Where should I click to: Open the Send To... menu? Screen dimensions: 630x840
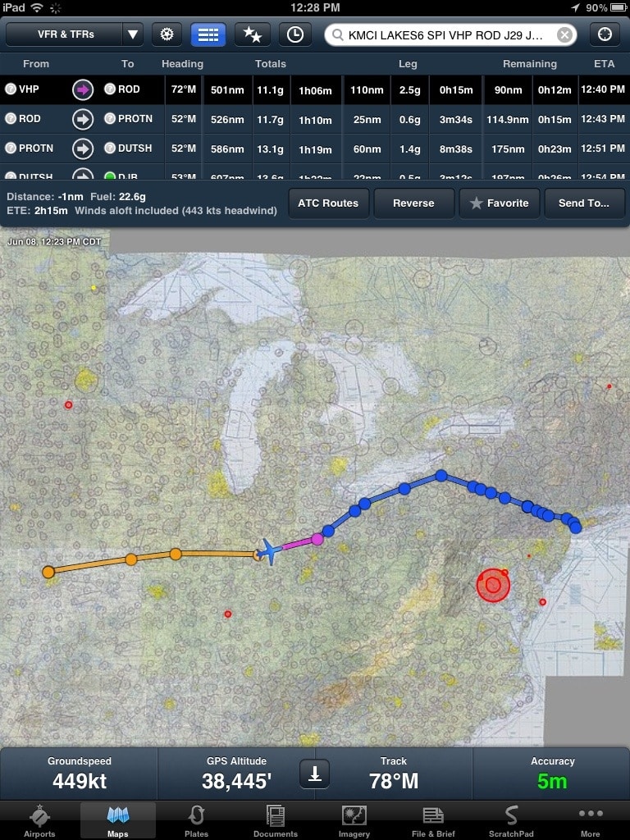[583, 203]
